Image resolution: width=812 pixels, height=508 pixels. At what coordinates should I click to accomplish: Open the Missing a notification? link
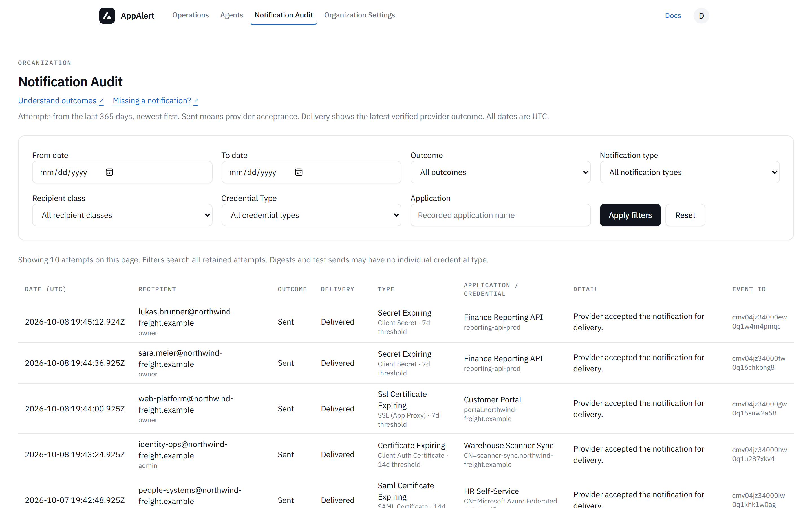point(155,101)
